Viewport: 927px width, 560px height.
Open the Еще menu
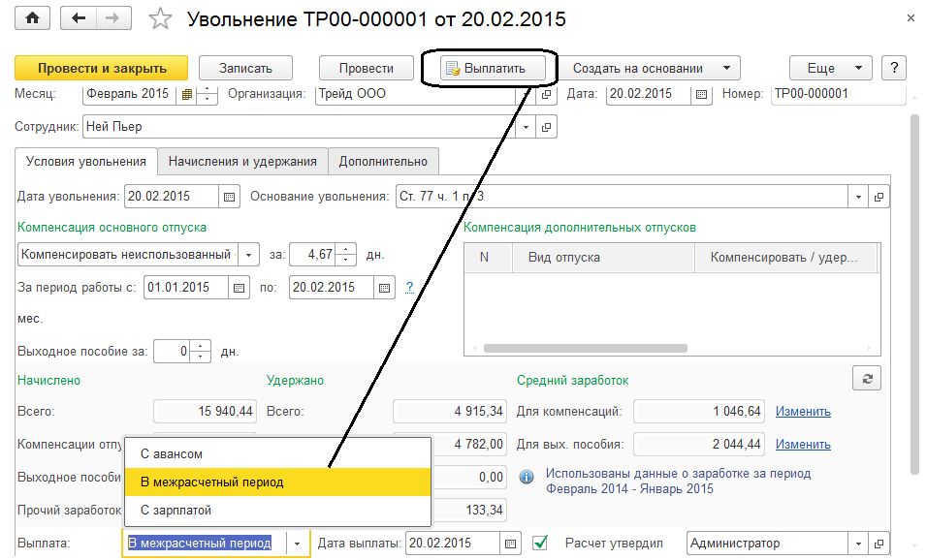pos(831,68)
